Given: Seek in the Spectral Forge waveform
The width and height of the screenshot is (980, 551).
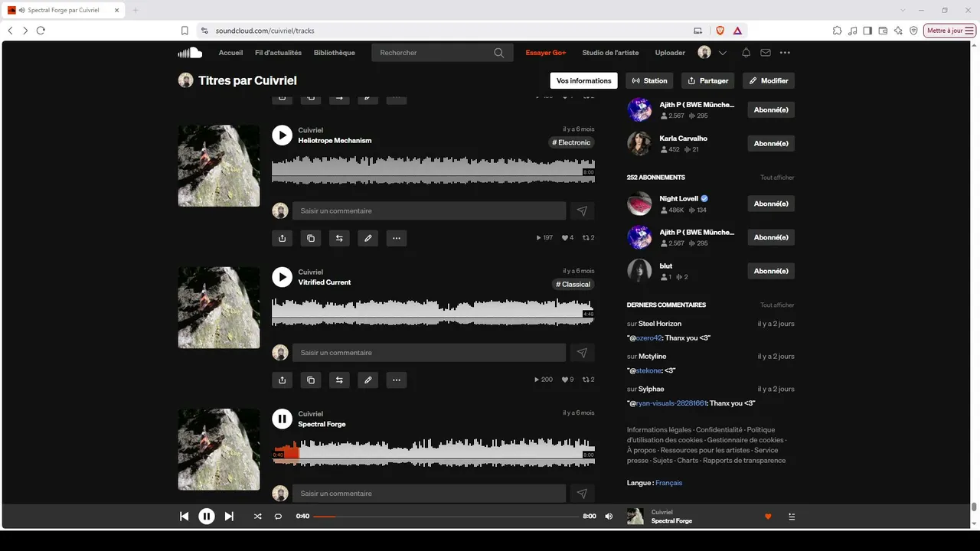Looking at the screenshot, I should pos(433,453).
